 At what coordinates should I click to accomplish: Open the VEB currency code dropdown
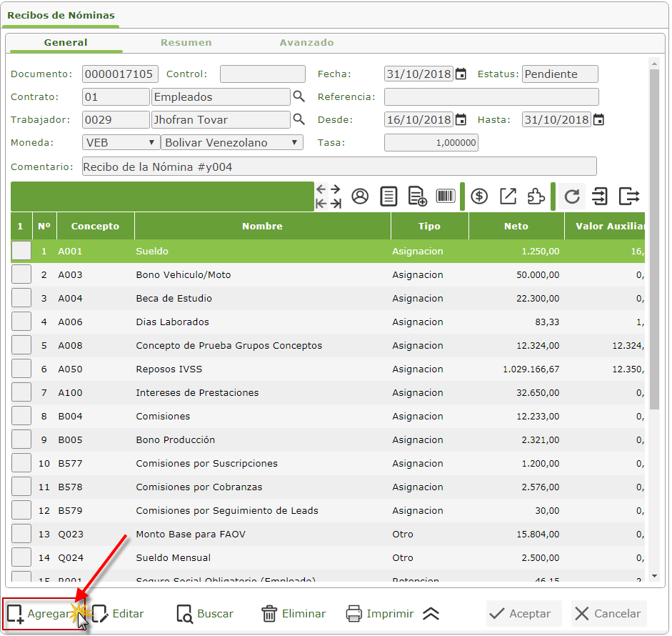(x=121, y=143)
